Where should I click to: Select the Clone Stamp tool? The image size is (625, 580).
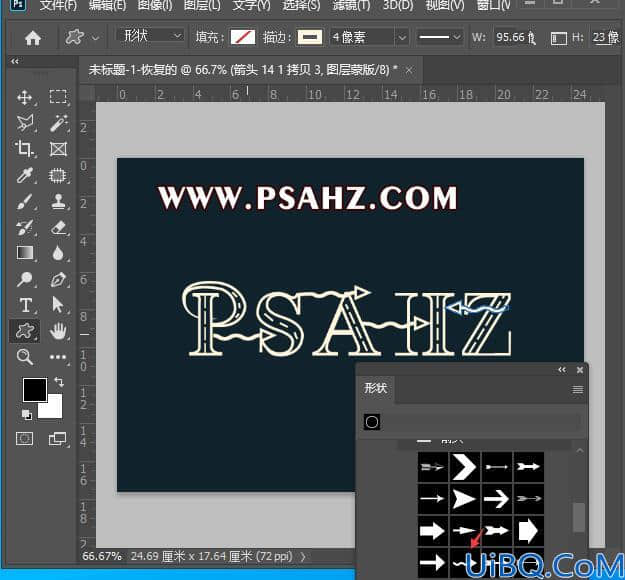(x=58, y=201)
